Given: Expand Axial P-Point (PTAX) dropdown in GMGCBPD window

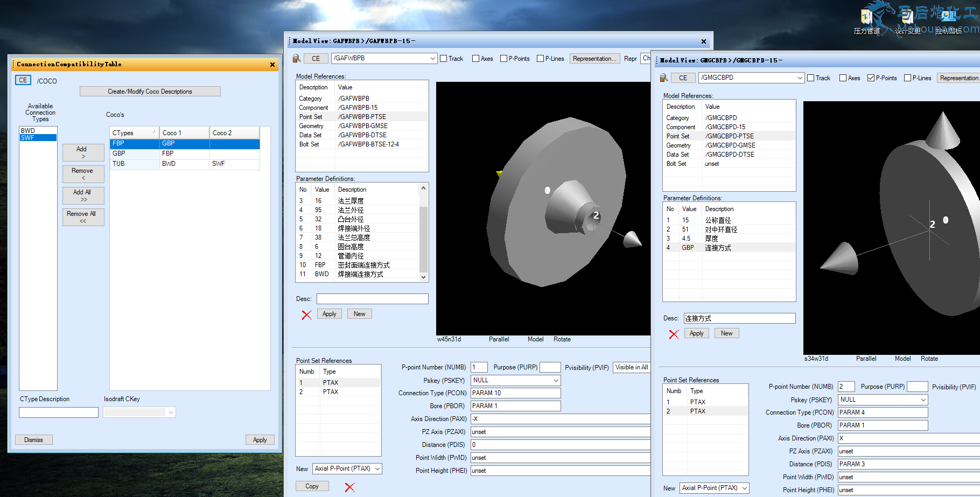Looking at the screenshot, I should (x=745, y=488).
